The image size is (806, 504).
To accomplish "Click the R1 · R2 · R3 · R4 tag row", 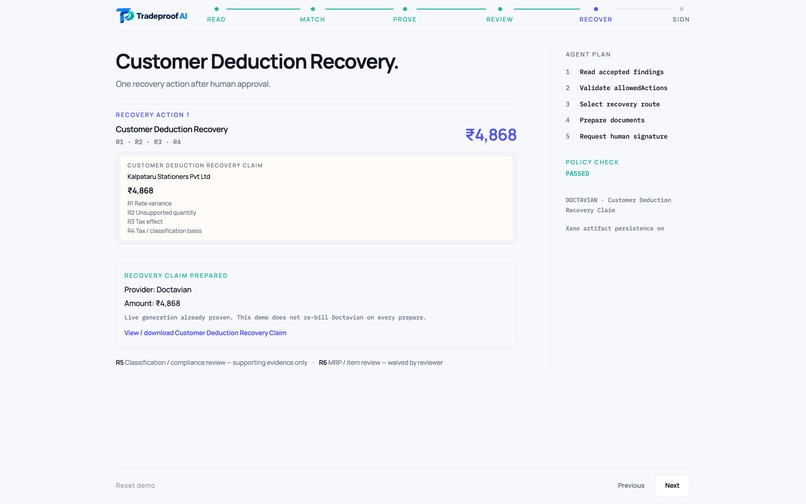I will [x=148, y=142].
